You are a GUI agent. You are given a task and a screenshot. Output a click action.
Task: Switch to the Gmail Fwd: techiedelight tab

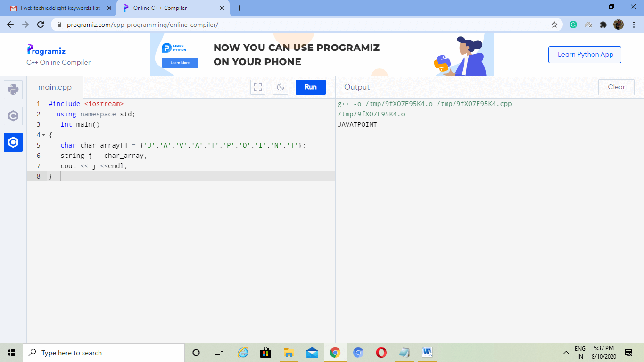(x=57, y=8)
